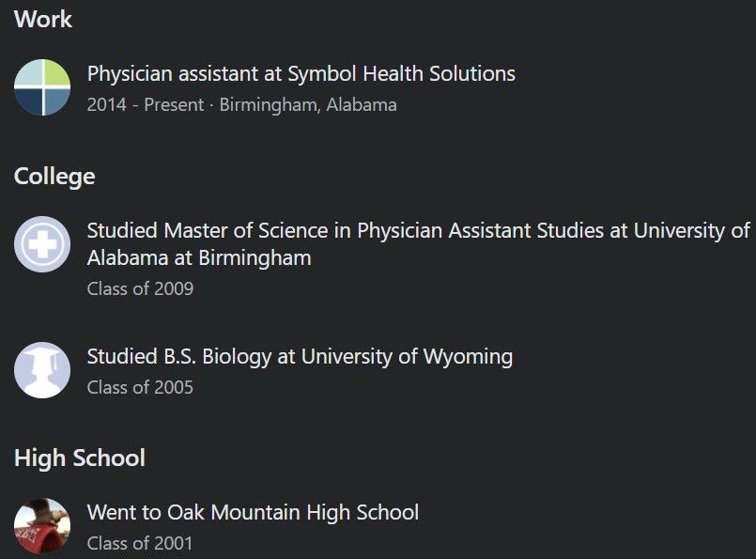Viewport: 756px width, 559px height.
Task: Open the medical cross icon beside the Master's entry
Action: [42, 244]
